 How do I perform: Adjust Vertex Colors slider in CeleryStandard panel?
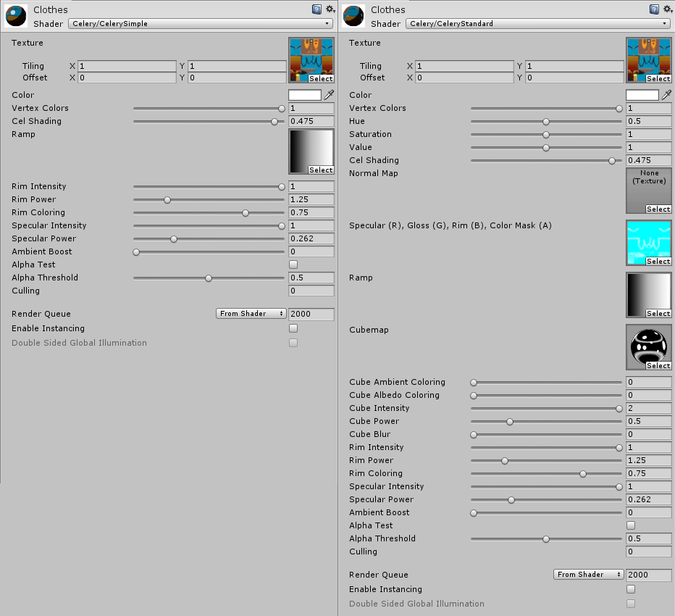pos(547,109)
